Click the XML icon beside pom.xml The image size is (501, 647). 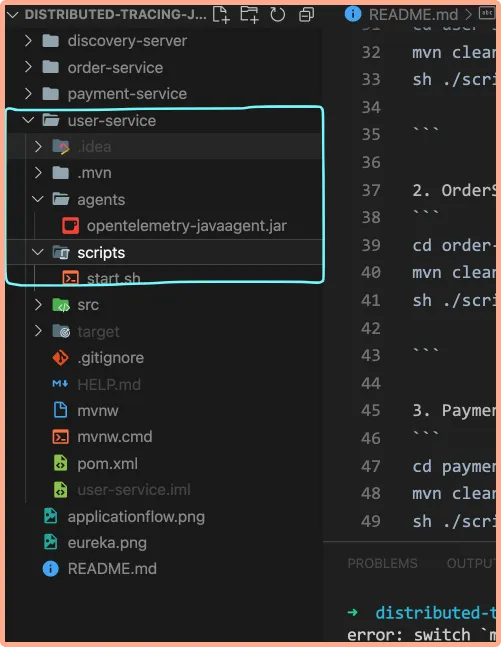coord(61,463)
